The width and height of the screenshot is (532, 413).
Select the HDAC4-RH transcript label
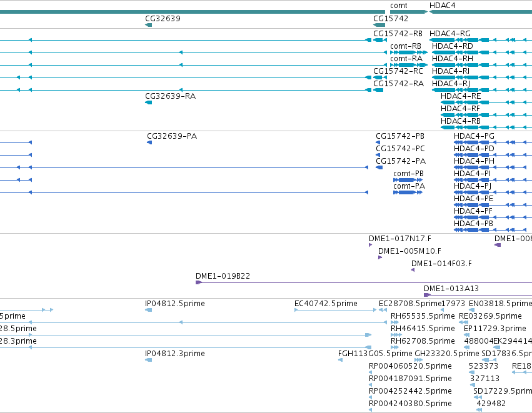click(x=452, y=59)
